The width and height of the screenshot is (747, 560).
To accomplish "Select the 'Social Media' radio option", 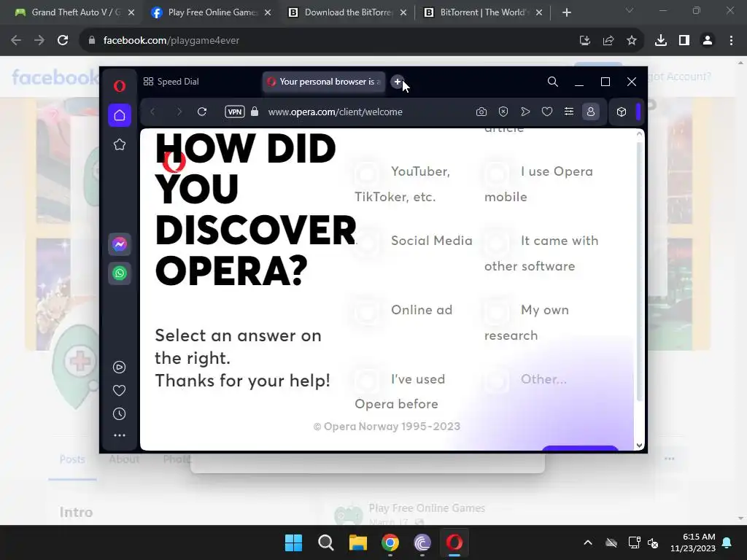I will (x=366, y=242).
